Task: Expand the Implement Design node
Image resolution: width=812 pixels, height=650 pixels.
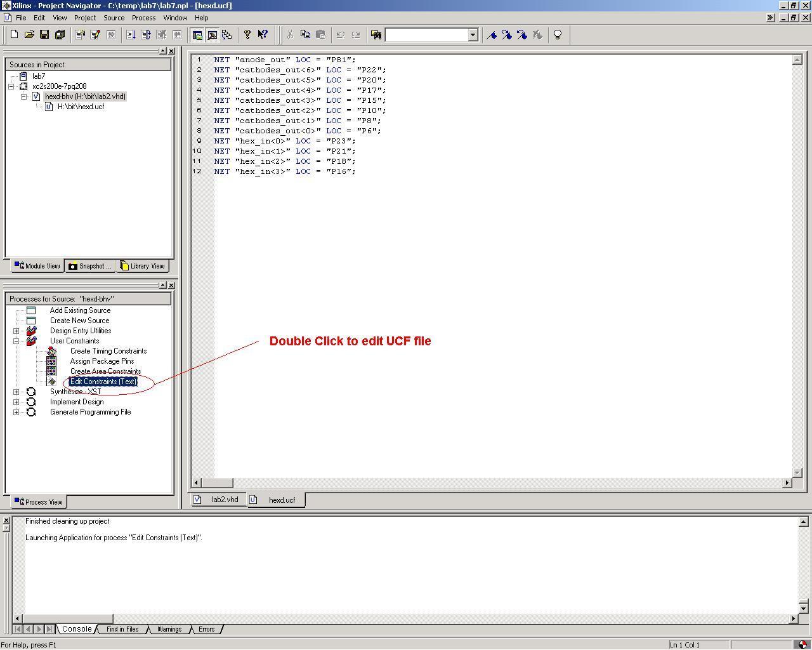Action: (x=16, y=402)
